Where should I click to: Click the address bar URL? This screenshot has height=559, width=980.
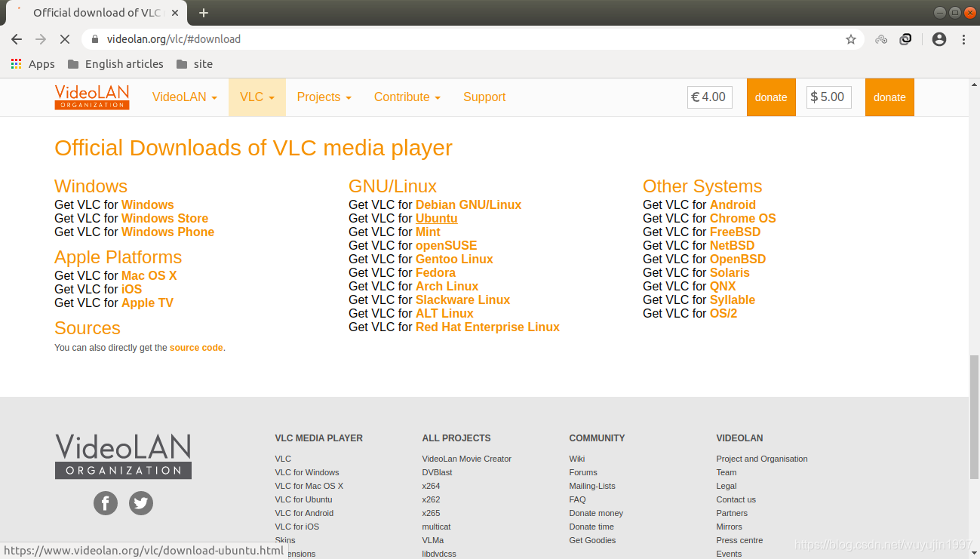tap(174, 39)
